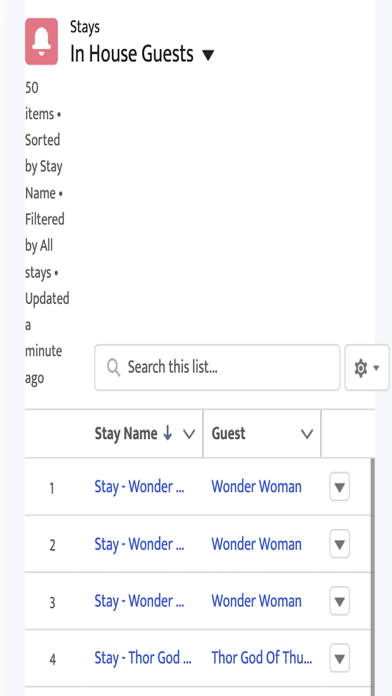Image resolution: width=392 pixels, height=696 pixels.
Task: Open the Stay - Wonder link in row 1
Action: pyautogui.click(x=139, y=487)
